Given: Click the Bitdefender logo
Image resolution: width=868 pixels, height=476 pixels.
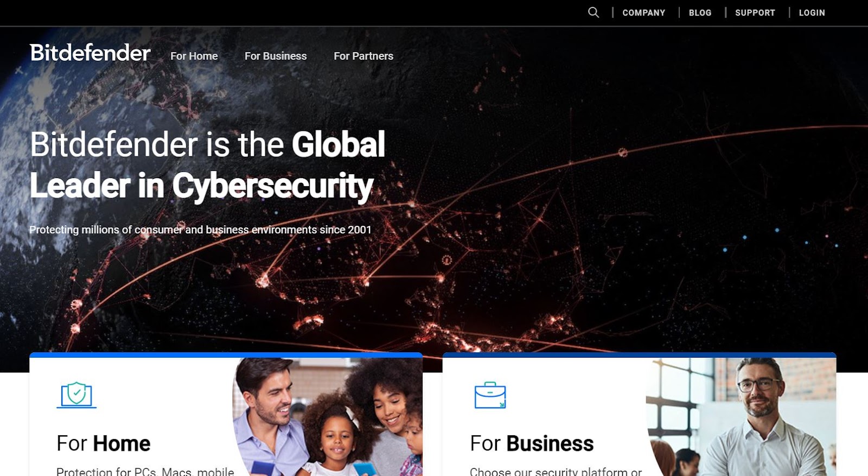Looking at the screenshot, I should [x=90, y=53].
